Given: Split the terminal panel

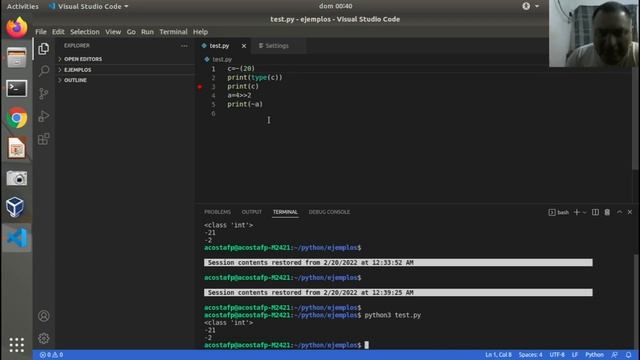Looking at the screenshot, I should 595,212.
